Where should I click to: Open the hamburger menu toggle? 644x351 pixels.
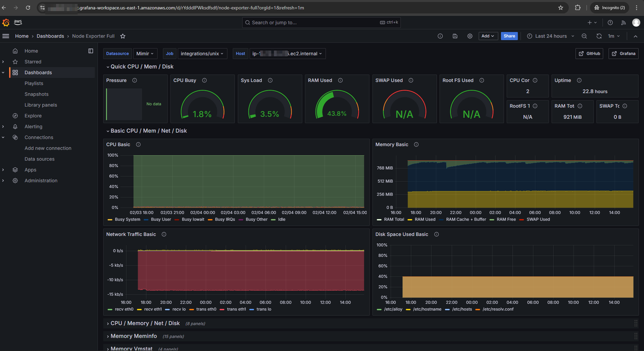point(6,36)
